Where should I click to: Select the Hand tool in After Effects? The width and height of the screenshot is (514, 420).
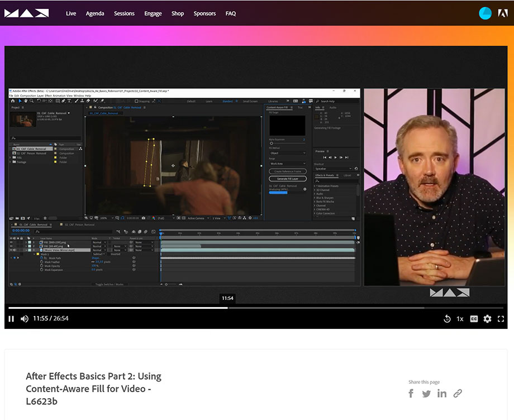pyautogui.click(x=26, y=101)
